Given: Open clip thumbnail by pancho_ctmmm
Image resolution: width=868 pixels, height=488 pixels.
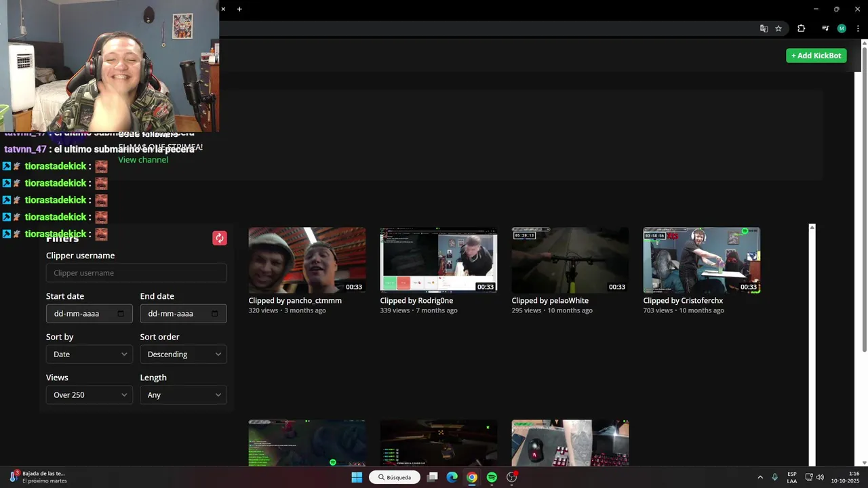Looking at the screenshot, I should tap(307, 260).
